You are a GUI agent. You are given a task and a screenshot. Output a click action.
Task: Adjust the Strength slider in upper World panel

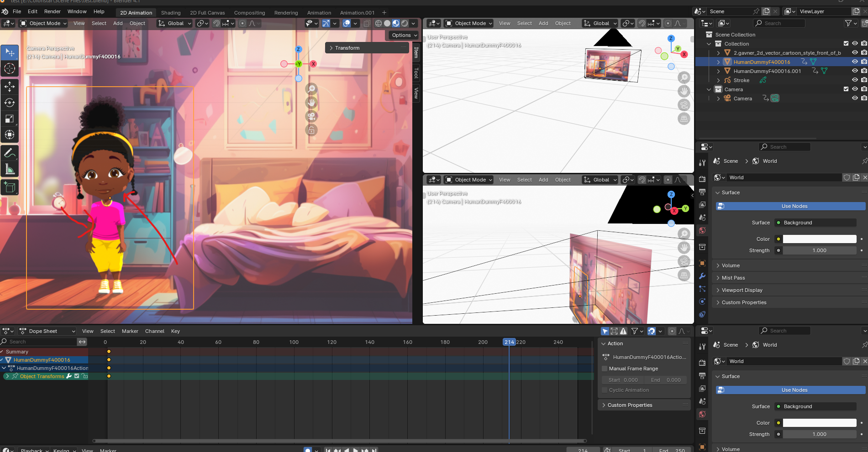click(x=820, y=250)
